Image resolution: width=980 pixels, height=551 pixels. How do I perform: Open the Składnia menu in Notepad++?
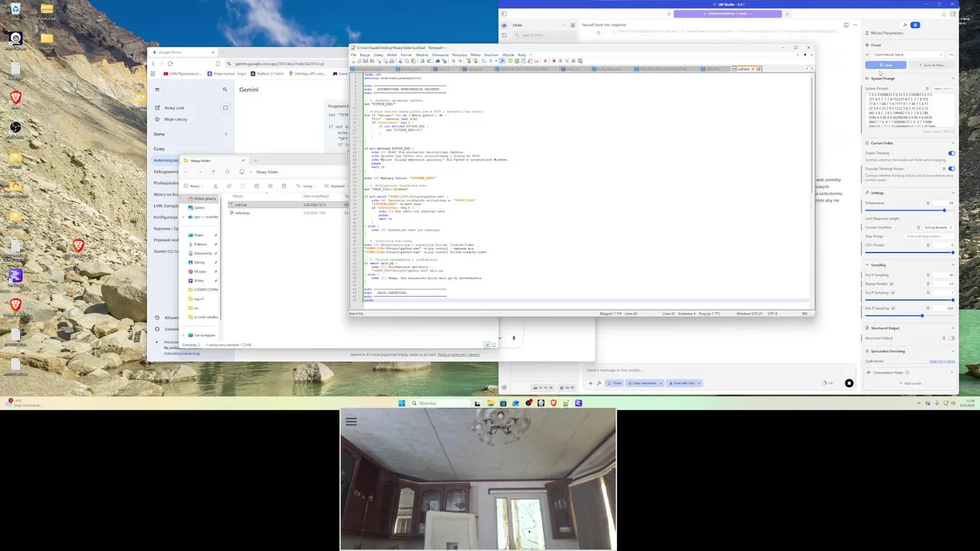[422, 55]
